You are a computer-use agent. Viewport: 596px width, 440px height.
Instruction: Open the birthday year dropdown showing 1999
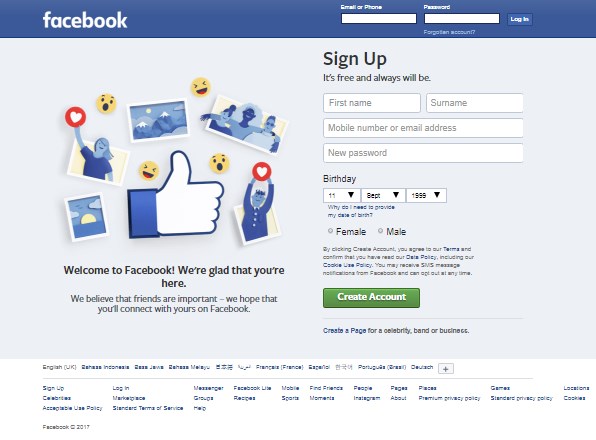pos(426,195)
